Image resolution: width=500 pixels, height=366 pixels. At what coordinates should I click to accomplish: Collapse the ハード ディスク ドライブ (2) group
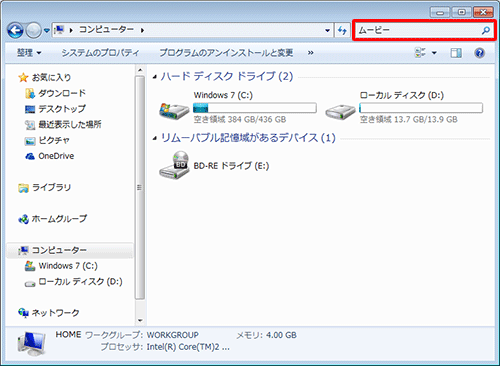tap(155, 77)
